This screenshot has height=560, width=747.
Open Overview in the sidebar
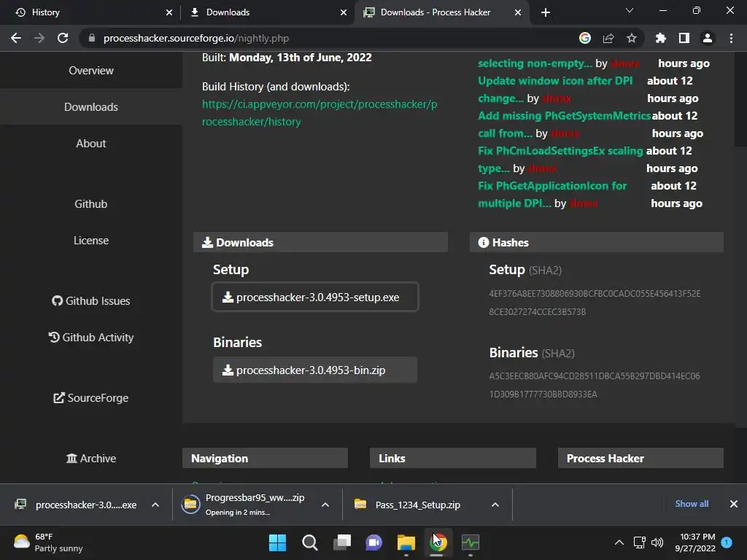(x=91, y=71)
